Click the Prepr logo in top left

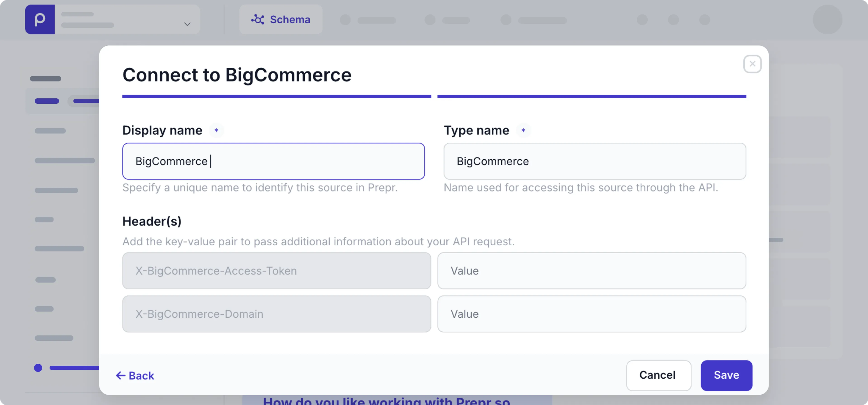(40, 19)
